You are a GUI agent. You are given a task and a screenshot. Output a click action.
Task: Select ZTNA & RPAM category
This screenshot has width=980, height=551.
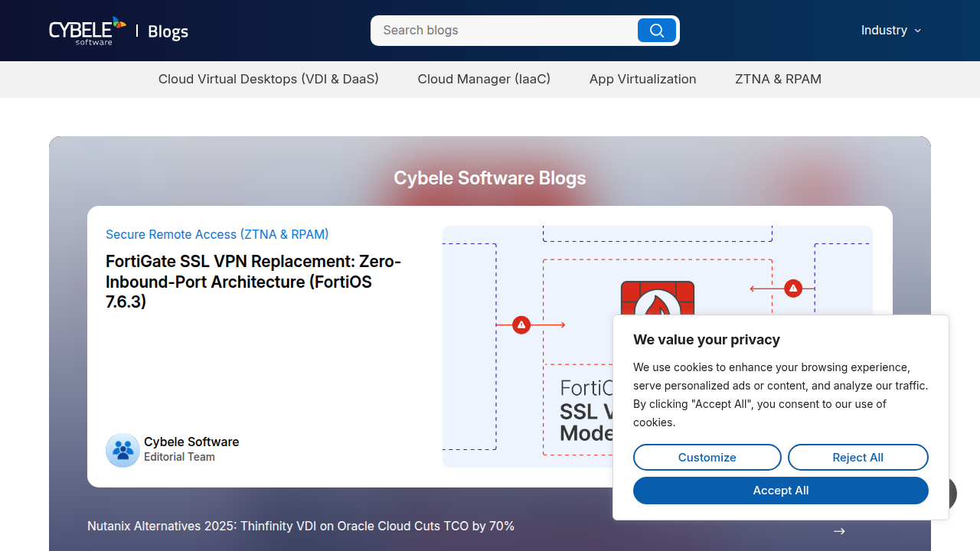[x=778, y=79]
